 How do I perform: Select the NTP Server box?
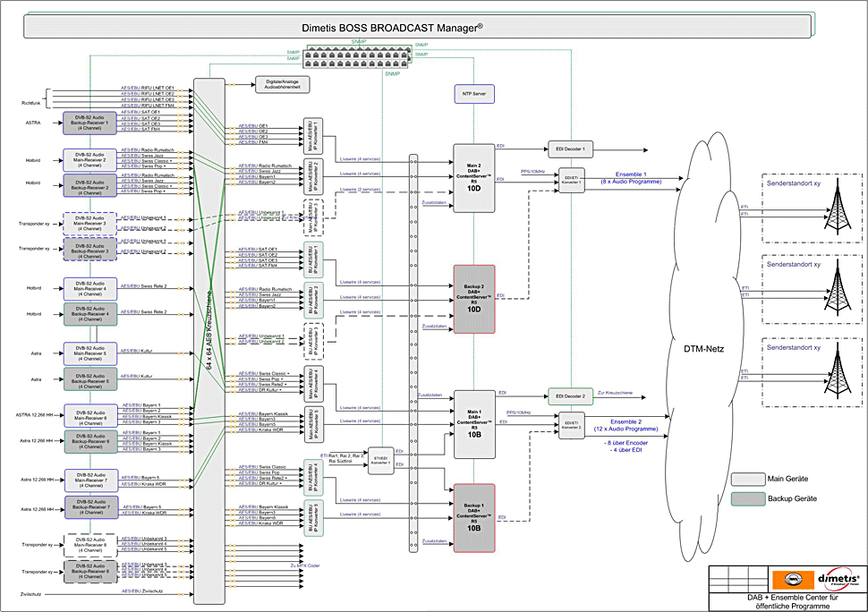coord(473,94)
